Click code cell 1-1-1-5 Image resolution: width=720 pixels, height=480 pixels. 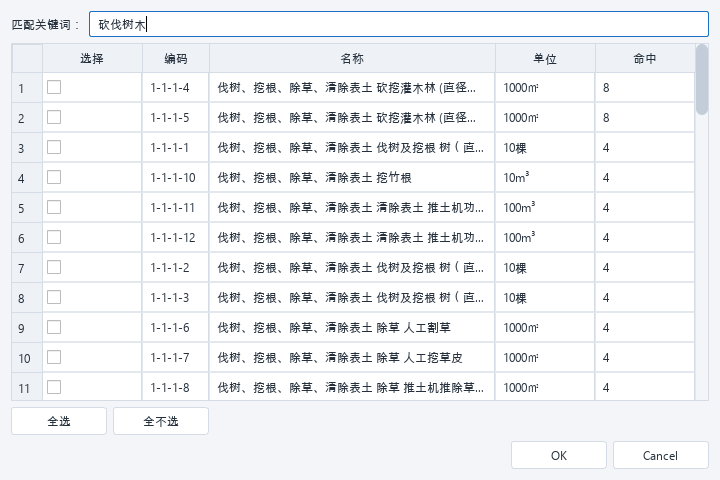pyautogui.click(x=176, y=118)
